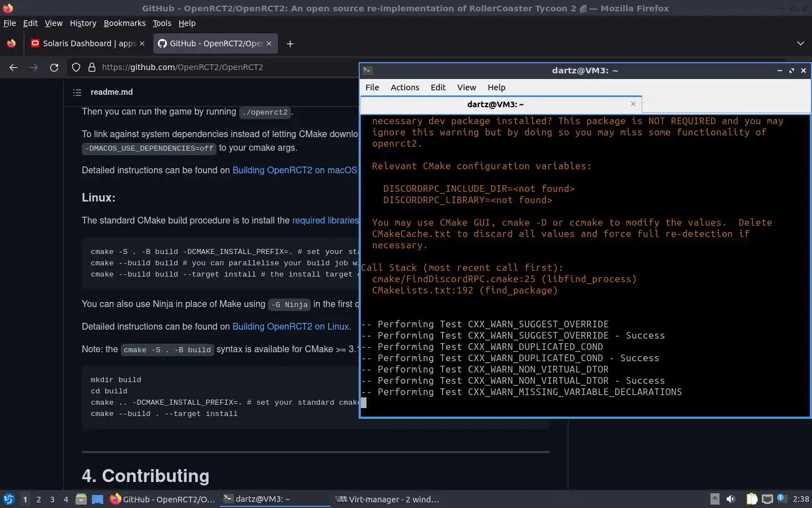Click show desktop taskbar icon
The image size is (812, 508).
(98, 499)
